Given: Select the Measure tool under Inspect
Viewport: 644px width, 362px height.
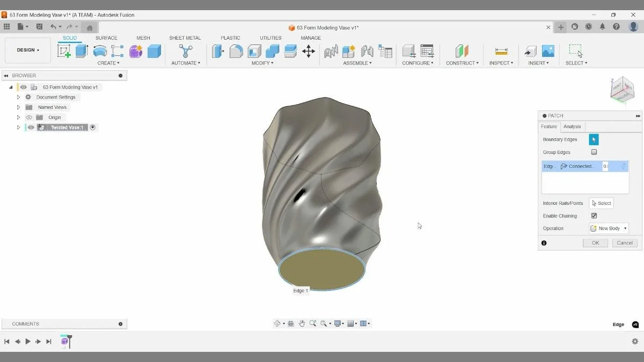Looking at the screenshot, I should tap(501, 51).
